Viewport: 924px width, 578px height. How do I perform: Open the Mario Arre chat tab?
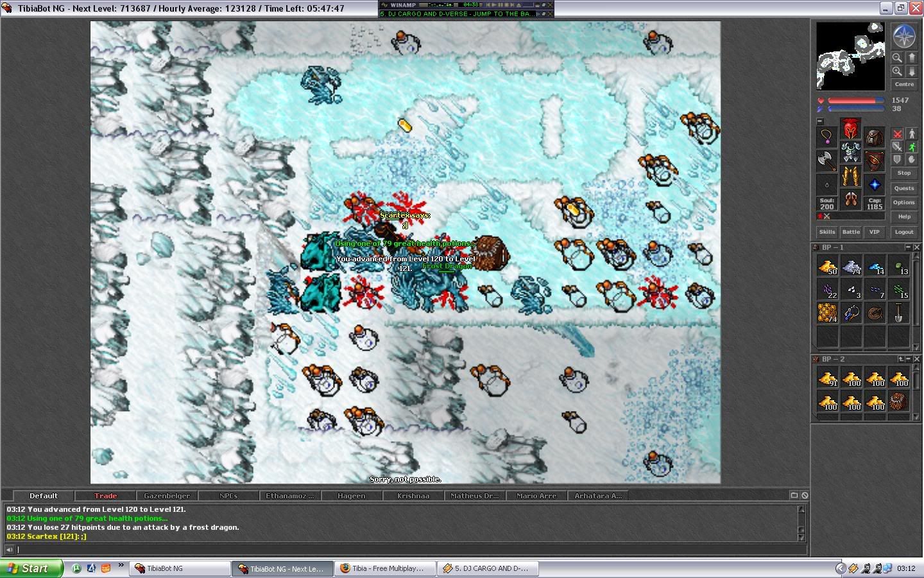click(x=536, y=496)
